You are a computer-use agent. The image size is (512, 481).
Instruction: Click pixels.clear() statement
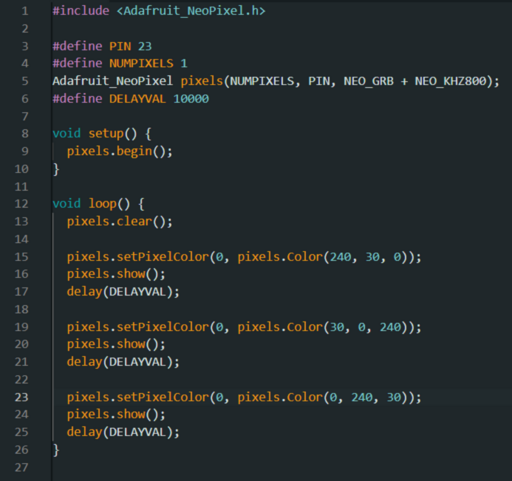tap(120, 221)
